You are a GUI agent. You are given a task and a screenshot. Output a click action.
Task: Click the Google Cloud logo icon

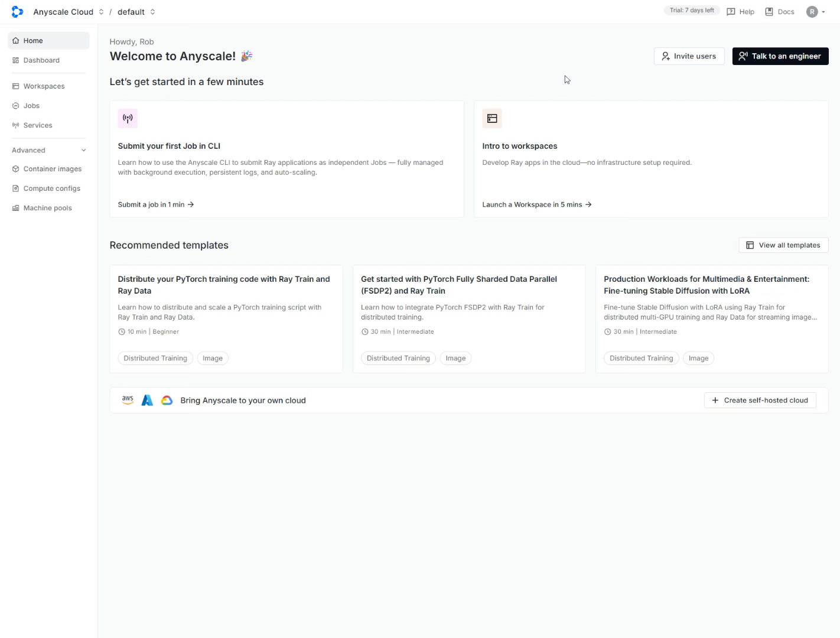[167, 401]
